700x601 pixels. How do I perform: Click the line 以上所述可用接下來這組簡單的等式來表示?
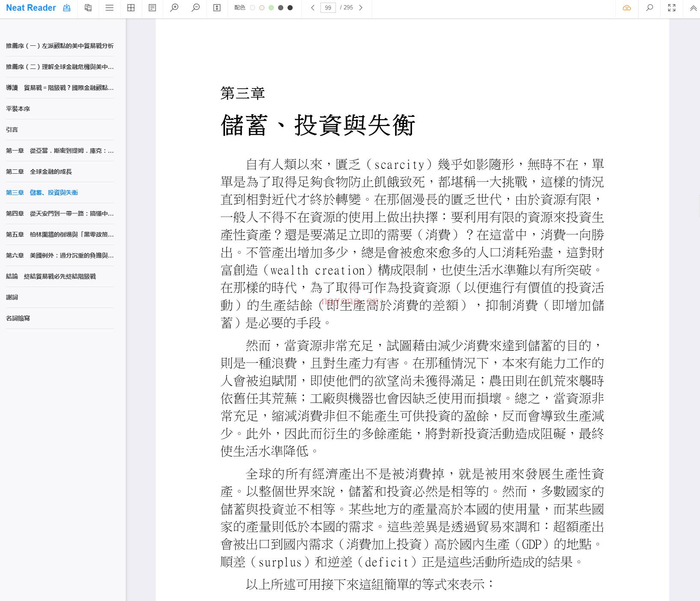pyautogui.click(x=370, y=584)
